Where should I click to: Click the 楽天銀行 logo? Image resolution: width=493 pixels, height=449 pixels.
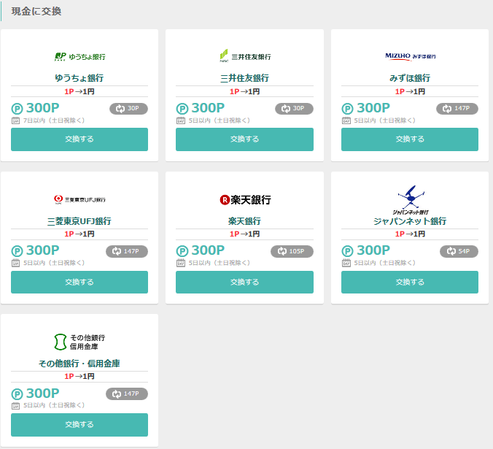coord(245,200)
